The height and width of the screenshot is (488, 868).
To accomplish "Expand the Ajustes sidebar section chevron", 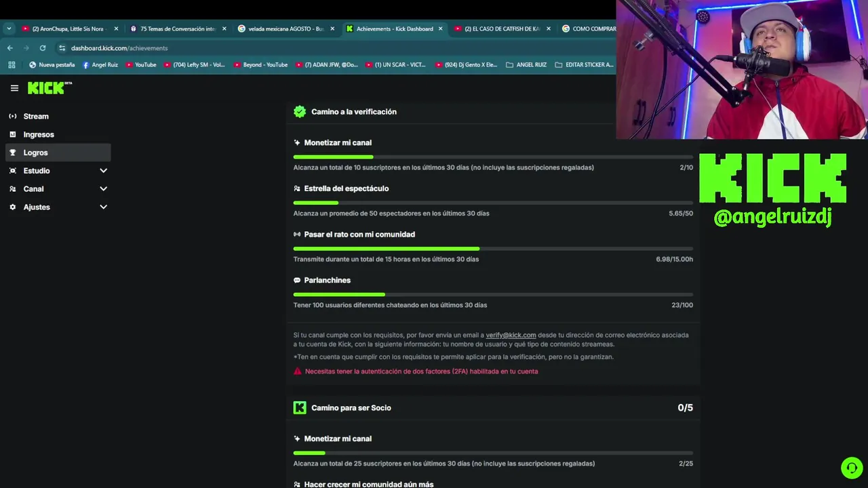I will click(103, 207).
